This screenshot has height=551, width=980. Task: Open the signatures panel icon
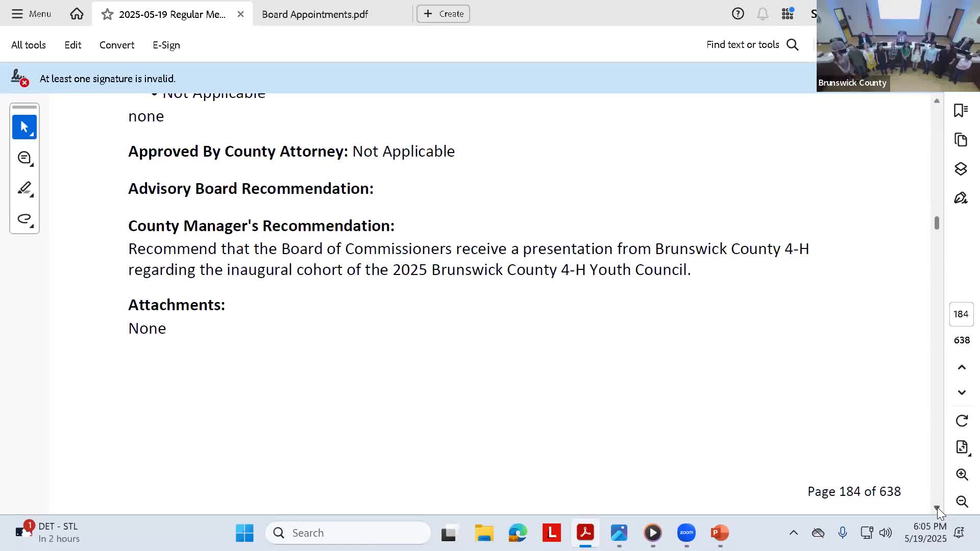(961, 198)
